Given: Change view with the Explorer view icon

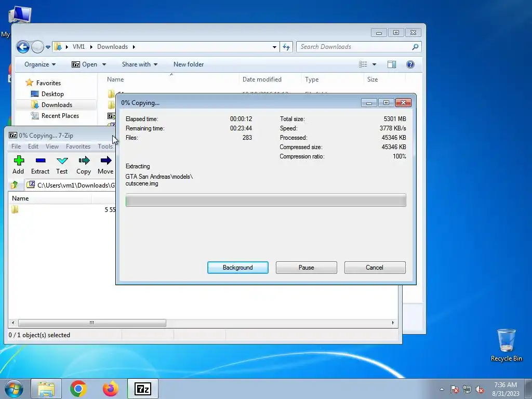Looking at the screenshot, I should pyautogui.click(x=363, y=64).
